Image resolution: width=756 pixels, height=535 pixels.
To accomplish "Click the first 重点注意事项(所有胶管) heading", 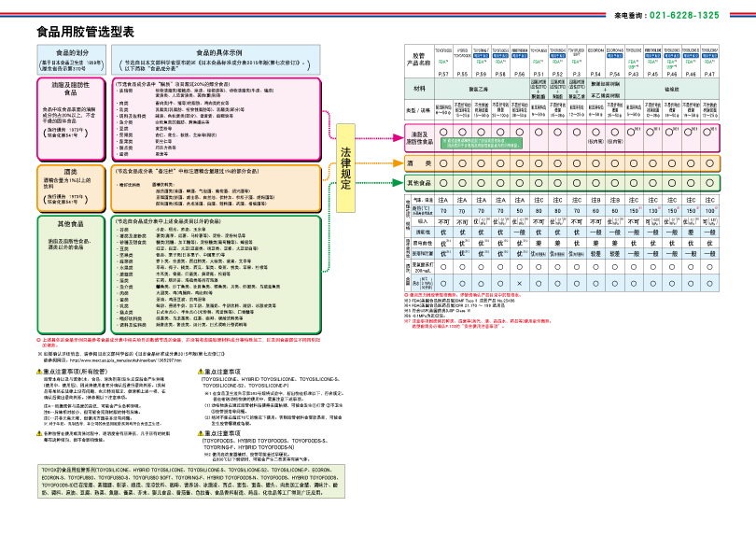I will (72, 372).
